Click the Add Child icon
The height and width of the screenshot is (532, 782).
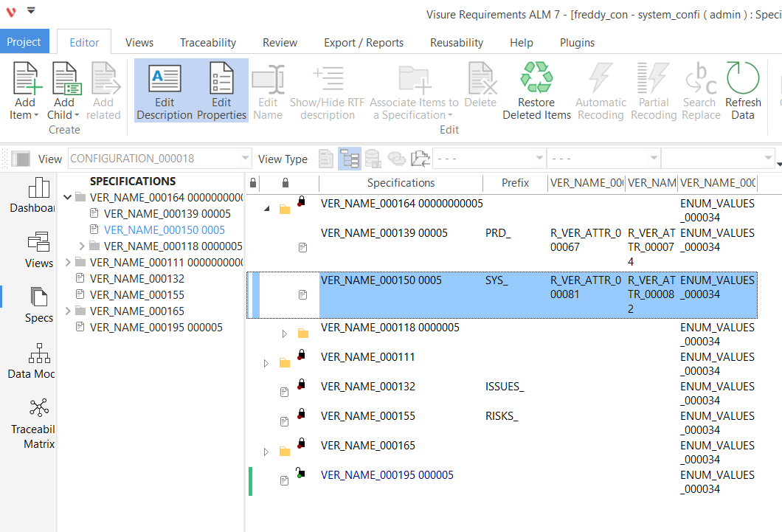pos(66,78)
